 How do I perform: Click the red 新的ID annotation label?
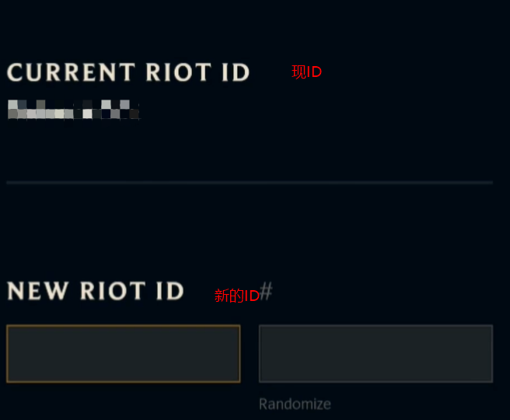236,296
